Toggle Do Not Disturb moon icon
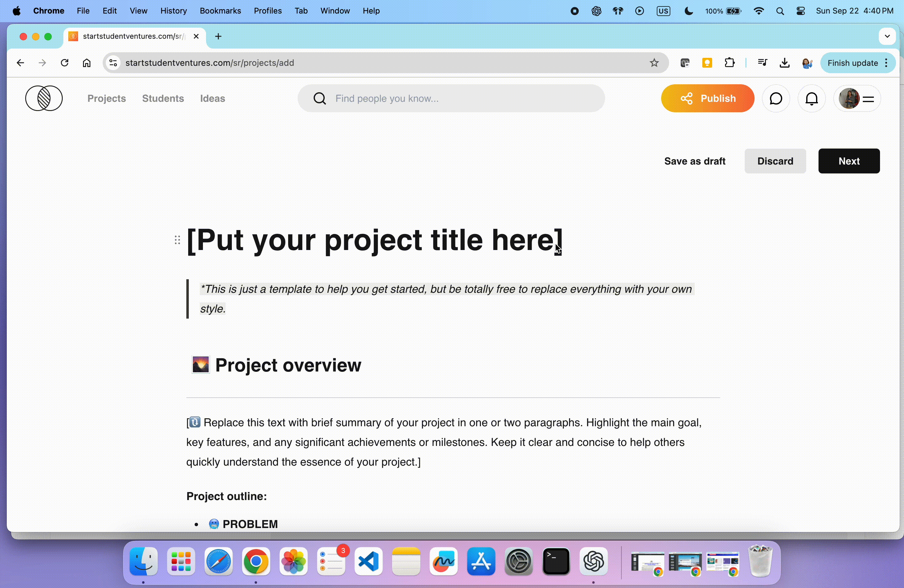Image resolution: width=904 pixels, height=588 pixels. pos(688,11)
